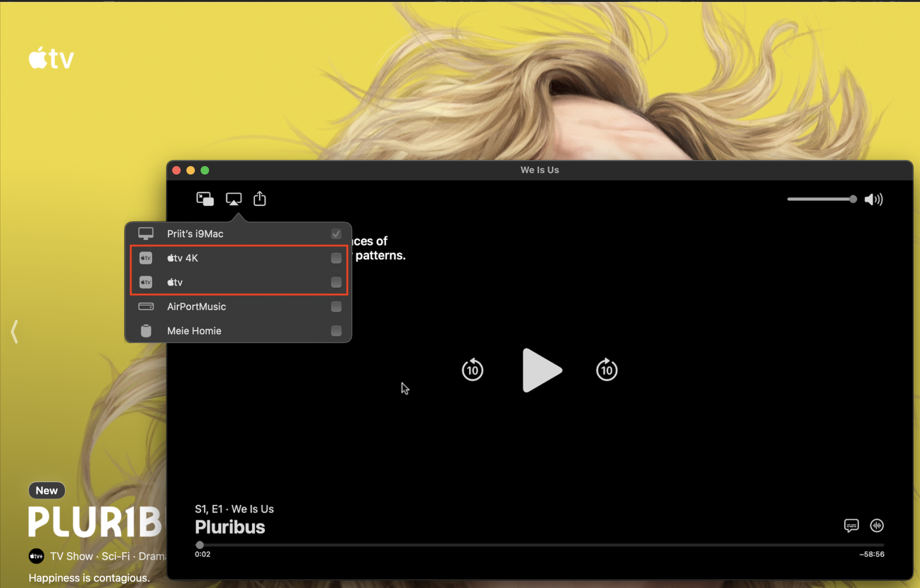The image size is (920, 588).
Task: Click the left chevron to go back
Action: point(15,331)
